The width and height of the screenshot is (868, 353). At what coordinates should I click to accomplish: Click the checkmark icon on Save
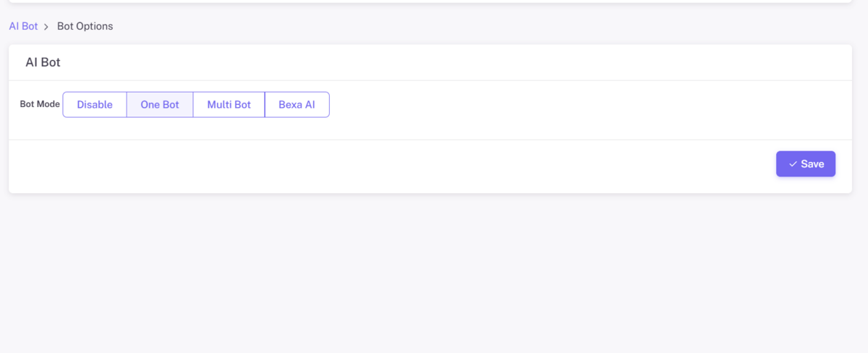click(x=793, y=164)
